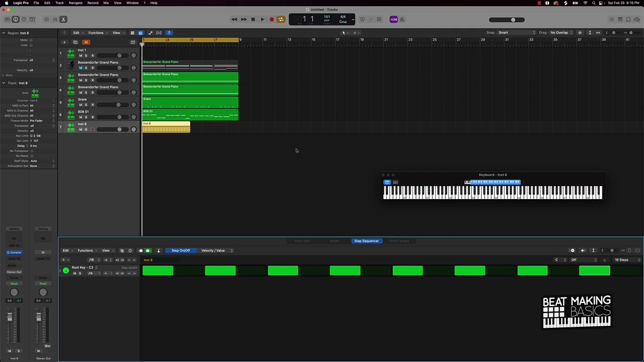644x362 pixels.
Task: Open the Library panel icon
Action: pyautogui.click(x=7, y=20)
